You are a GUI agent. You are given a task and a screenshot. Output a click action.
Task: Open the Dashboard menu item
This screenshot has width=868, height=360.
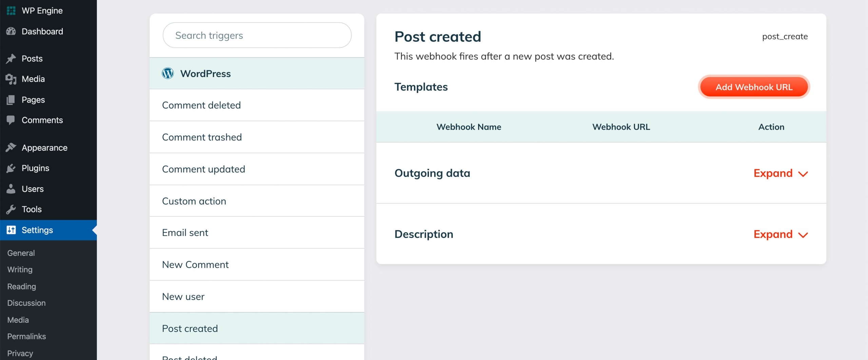click(48, 31)
